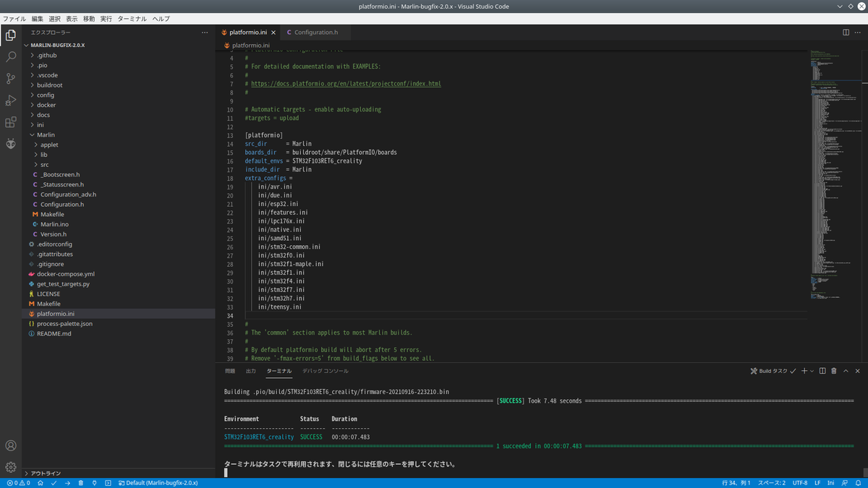Screen dimensions: 868x488
Task: Change the language mode from Ini
Action: (831, 483)
